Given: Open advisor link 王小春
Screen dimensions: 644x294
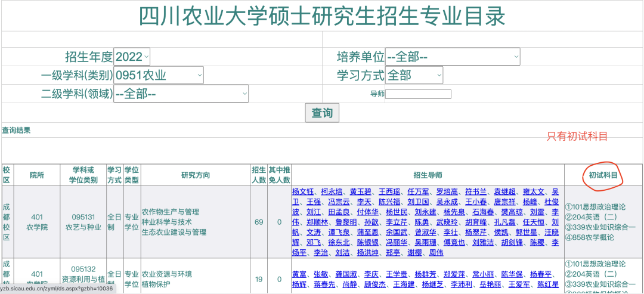Looking at the screenshot, I should pyautogui.click(x=476, y=202).
